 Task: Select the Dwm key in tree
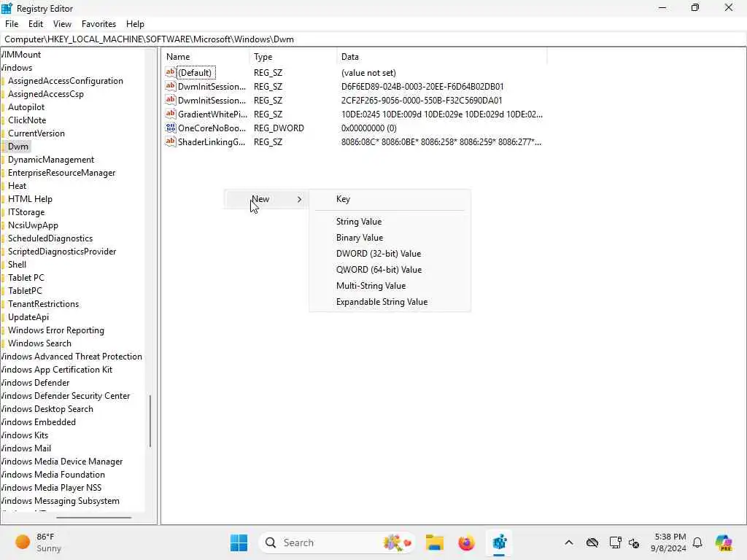18,146
